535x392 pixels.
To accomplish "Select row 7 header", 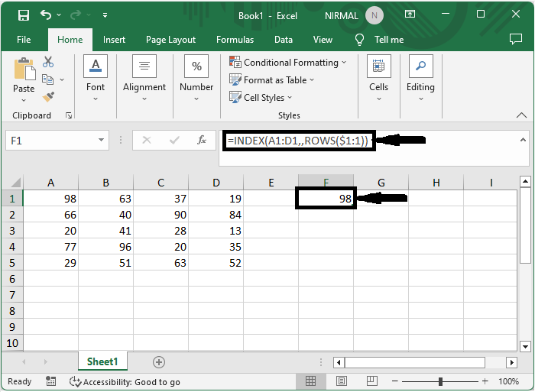I will tap(12, 295).
